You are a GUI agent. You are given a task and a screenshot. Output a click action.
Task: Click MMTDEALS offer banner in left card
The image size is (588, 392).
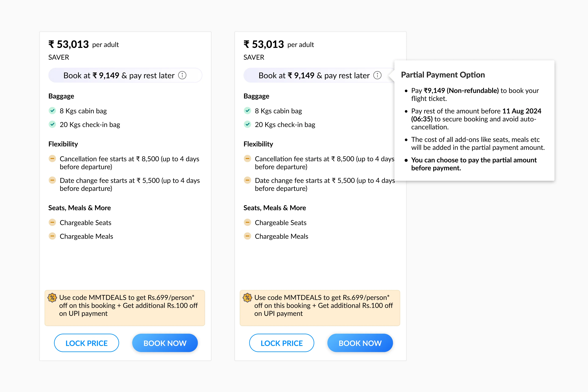125,308
